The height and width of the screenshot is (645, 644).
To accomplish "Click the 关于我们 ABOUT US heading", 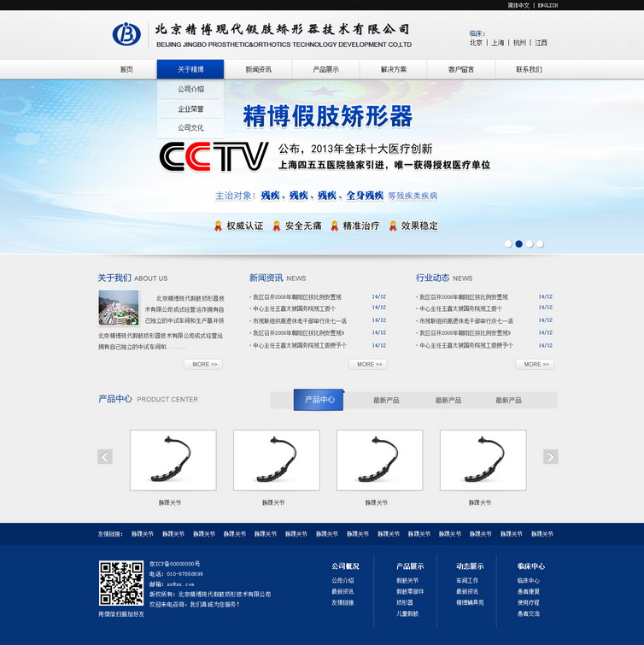I will coord(132,278).
